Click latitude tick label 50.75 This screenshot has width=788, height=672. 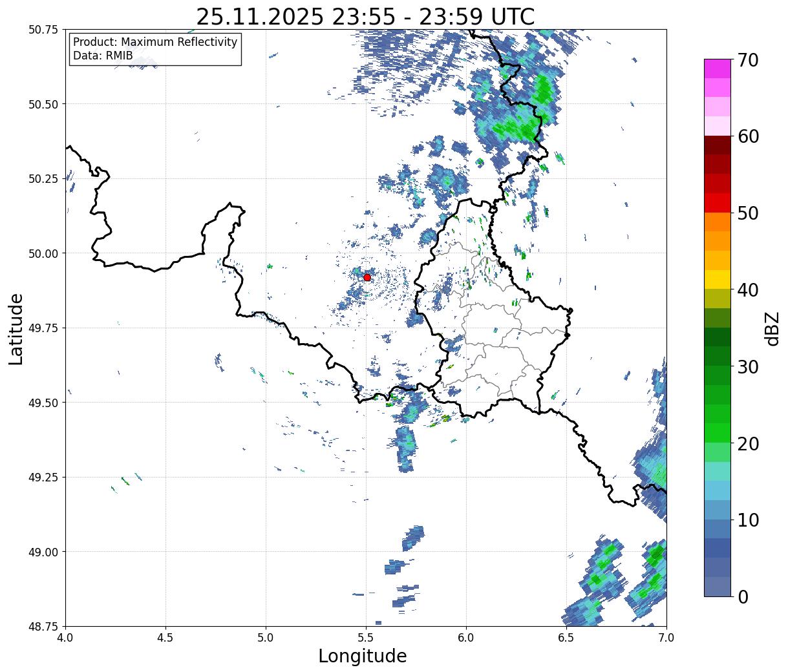[43, 30]
